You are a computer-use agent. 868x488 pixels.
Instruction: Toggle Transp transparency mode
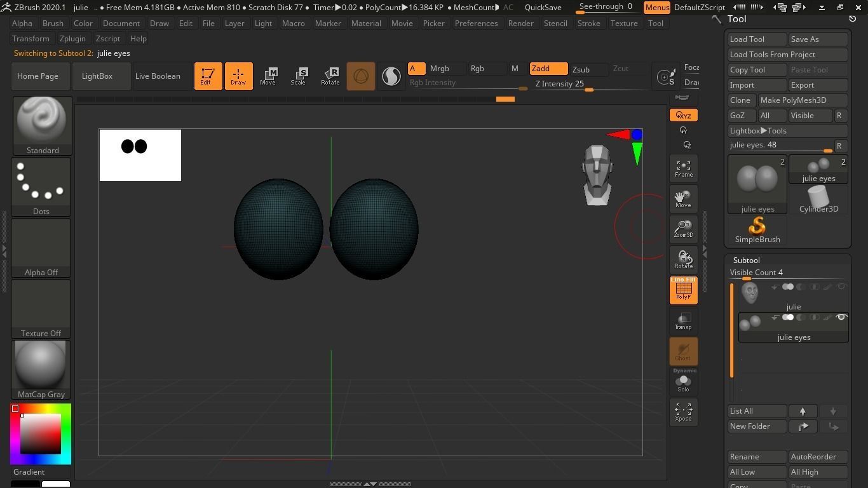(683, 320)
